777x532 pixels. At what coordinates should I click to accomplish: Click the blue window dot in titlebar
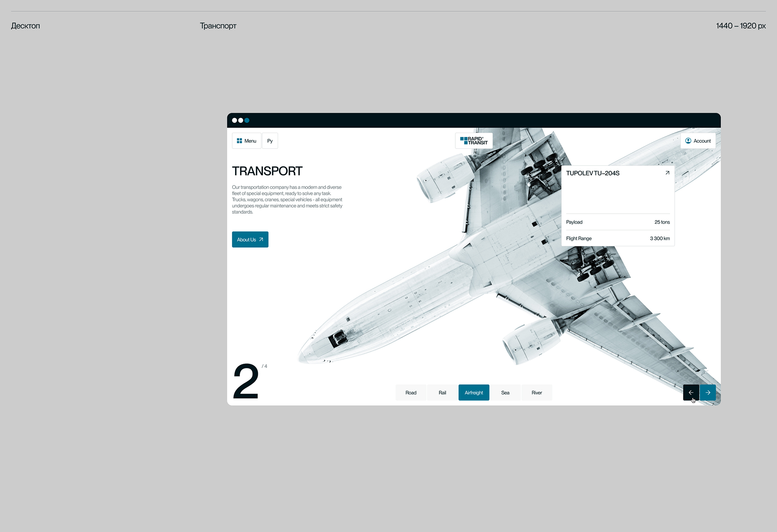(247, 120)
